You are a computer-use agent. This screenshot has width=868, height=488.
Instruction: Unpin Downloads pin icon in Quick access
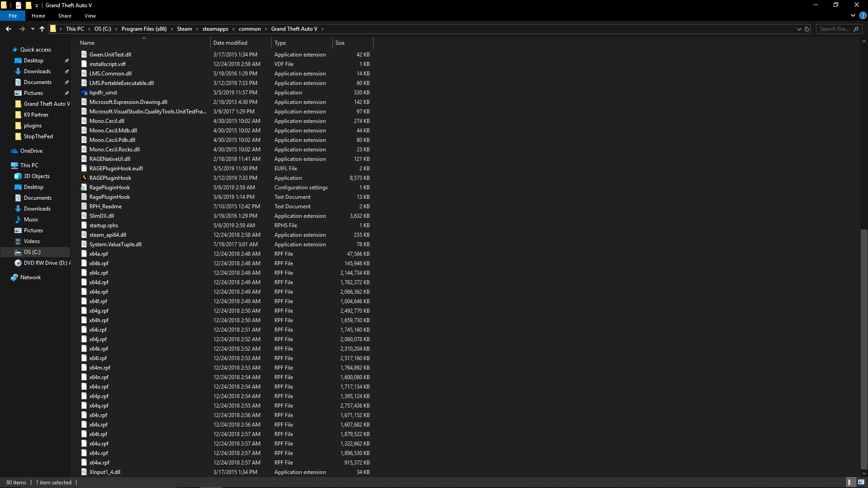click(67, 71)
